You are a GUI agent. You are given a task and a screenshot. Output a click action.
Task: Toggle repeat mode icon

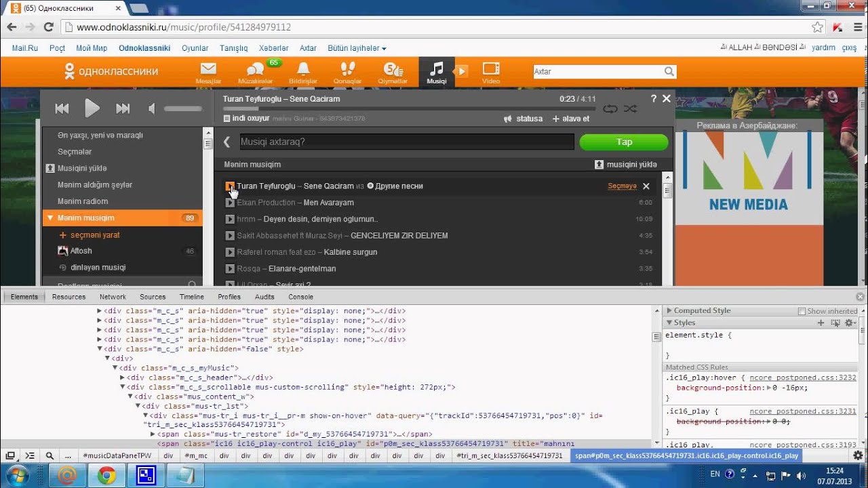pyautogui.click(x=610, y=108)
